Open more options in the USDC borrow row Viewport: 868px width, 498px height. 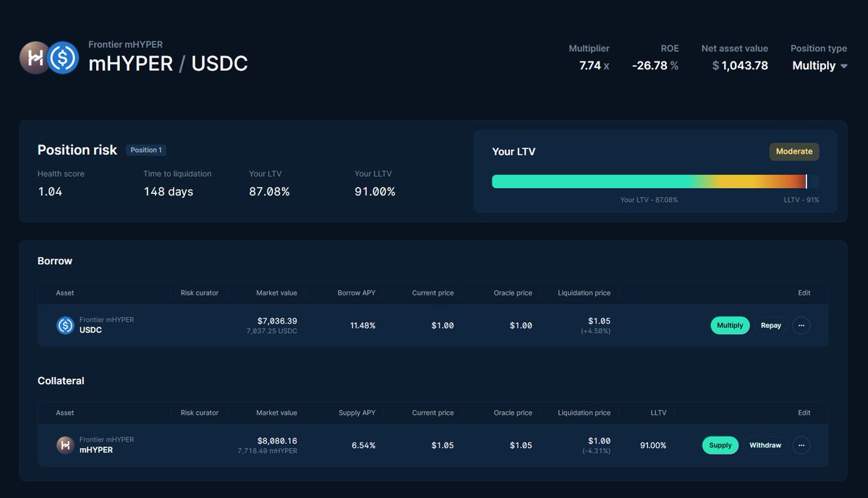click(801, 326)
